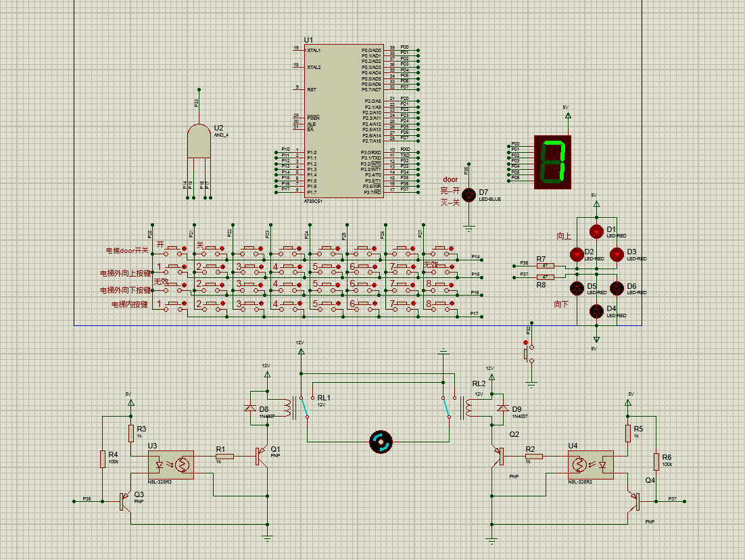Select the D2 red LED
Screen dimensions: 745x560
(x=577, y=255)
